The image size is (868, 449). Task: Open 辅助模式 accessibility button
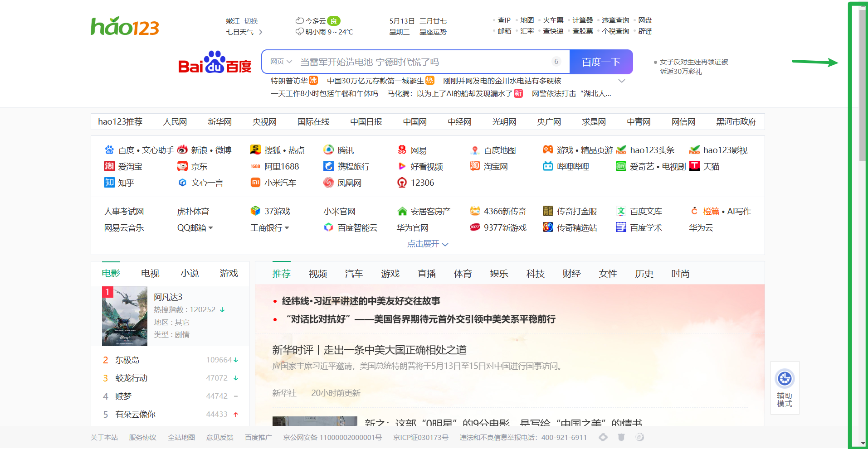[x=785, y=388]
